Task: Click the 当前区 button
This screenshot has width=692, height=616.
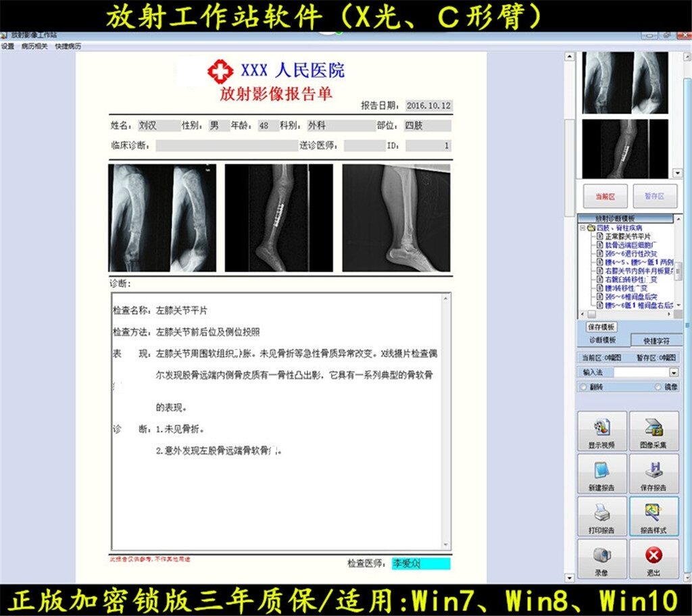Action: pos(605,196)
